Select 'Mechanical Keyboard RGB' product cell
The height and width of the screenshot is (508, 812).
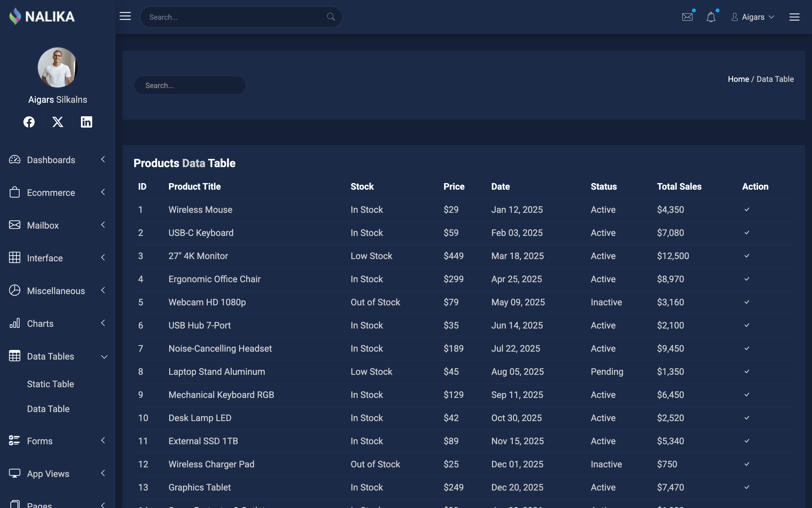pos(221,395)
